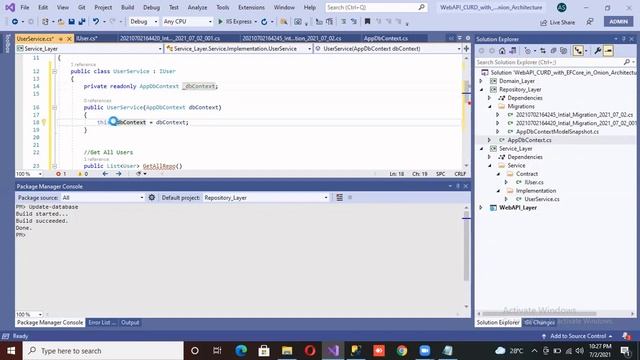Click the Home icon in Solution Explorer

point(502,51)
